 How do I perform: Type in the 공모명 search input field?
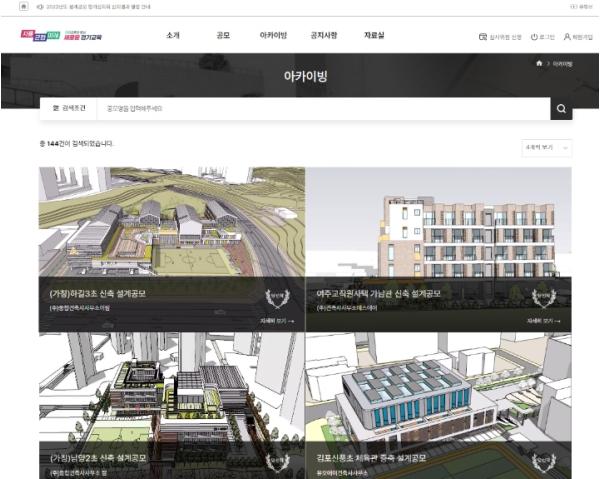point(320,108)
